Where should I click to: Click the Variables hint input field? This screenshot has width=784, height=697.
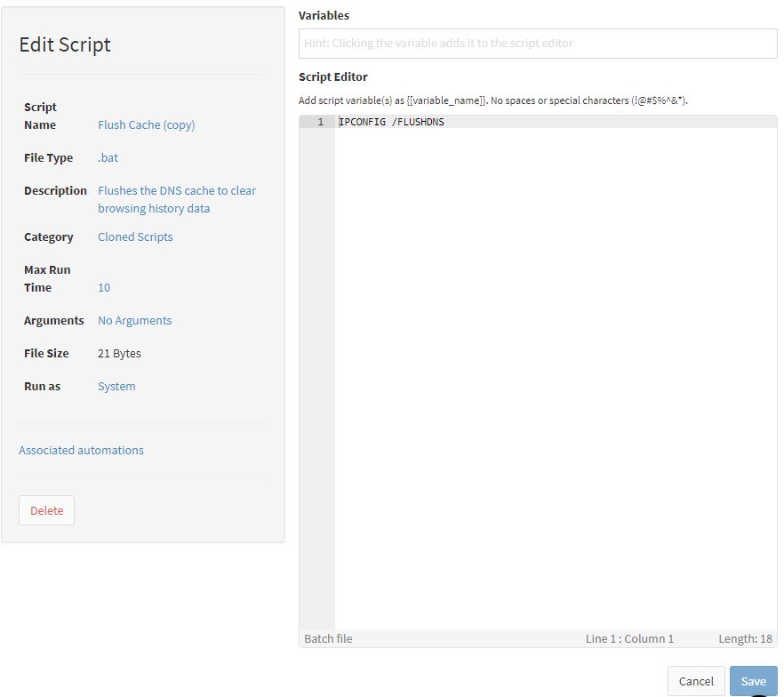tap(538, 44)
